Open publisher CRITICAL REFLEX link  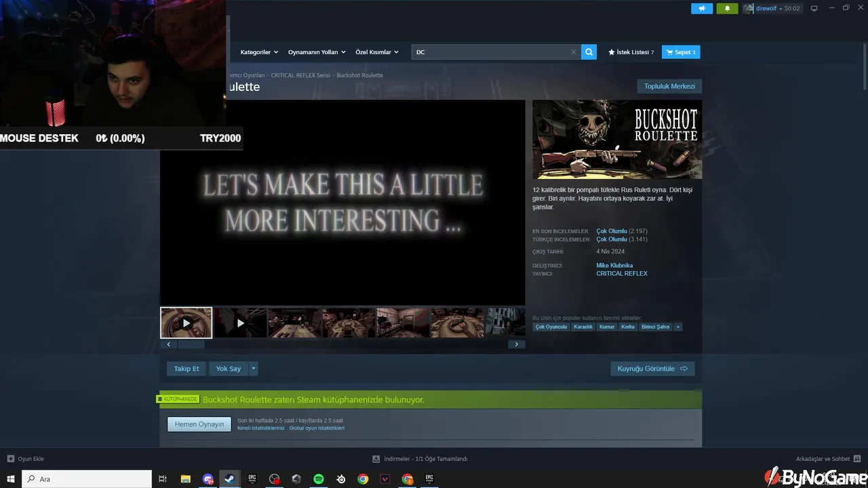pos(622,274)
